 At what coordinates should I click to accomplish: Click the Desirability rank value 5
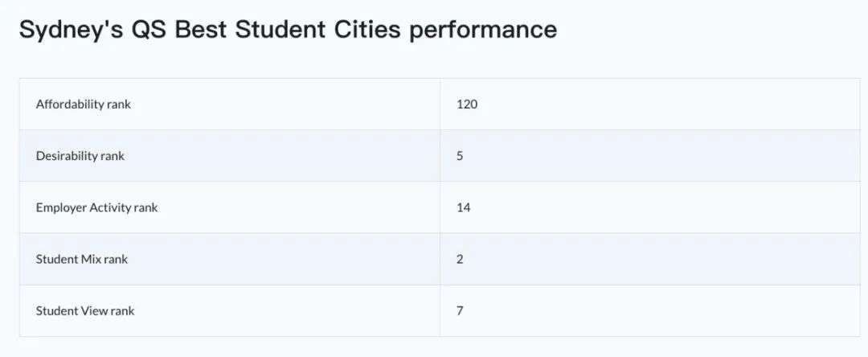tap(460, 156)
